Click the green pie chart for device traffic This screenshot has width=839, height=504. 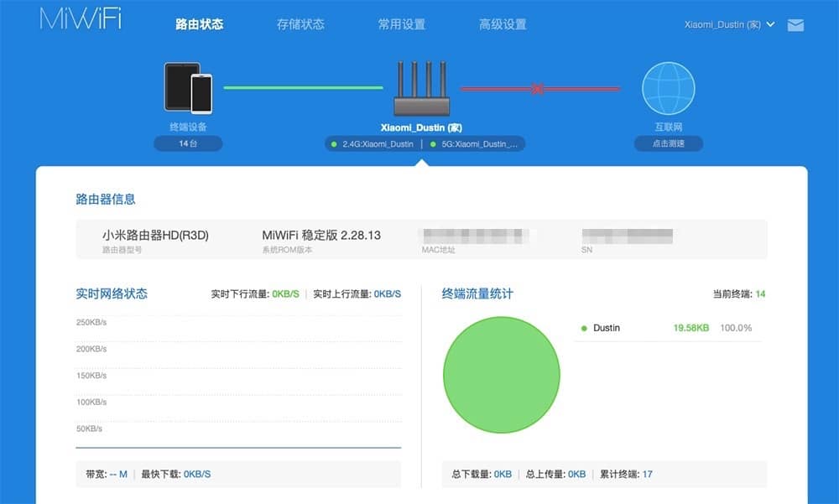pyautogui.click(x=502, y=375)
